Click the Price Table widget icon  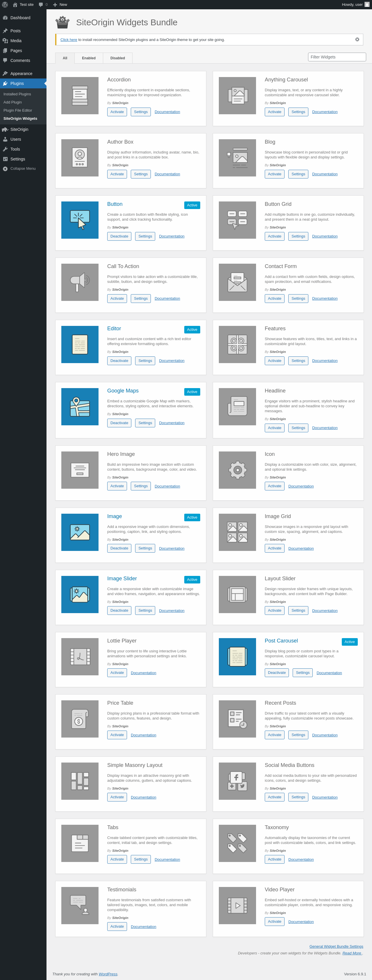pyautogui.click(x=80, y=719)
